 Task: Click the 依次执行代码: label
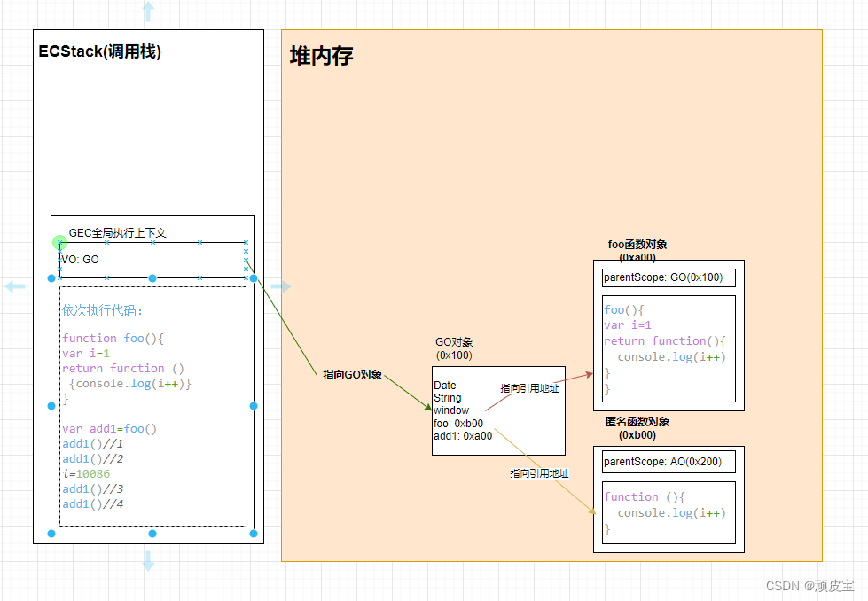tap(102, 310)
